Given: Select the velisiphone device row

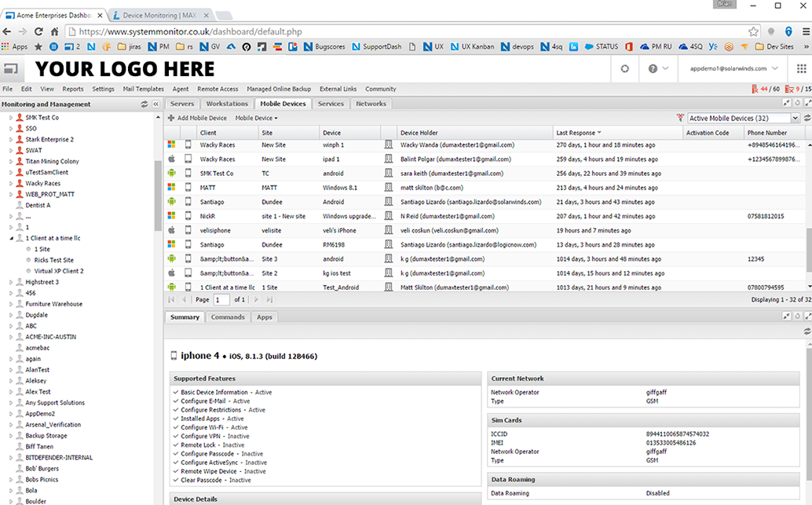Looking at the screenshot, I should [x=485, y=230].
